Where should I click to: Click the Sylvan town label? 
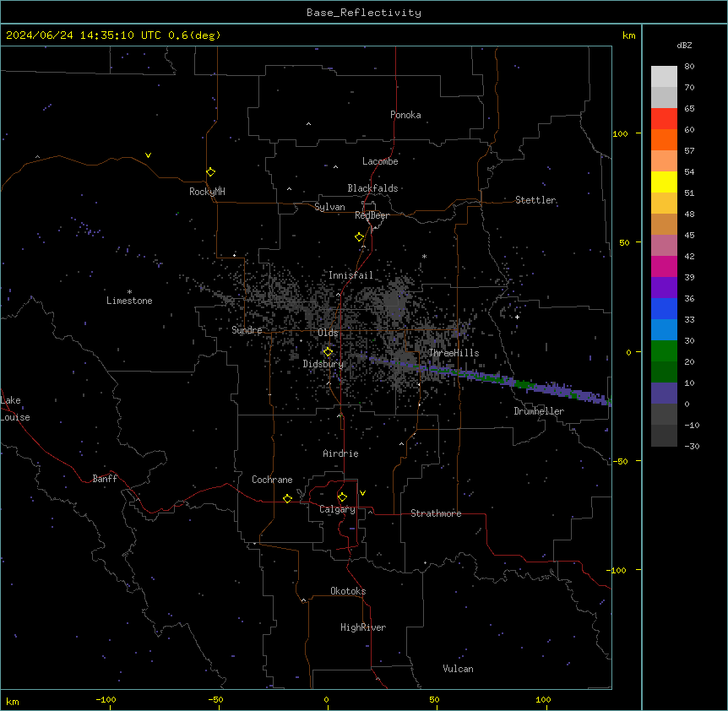pyautogui.click(x=329, y=207)
